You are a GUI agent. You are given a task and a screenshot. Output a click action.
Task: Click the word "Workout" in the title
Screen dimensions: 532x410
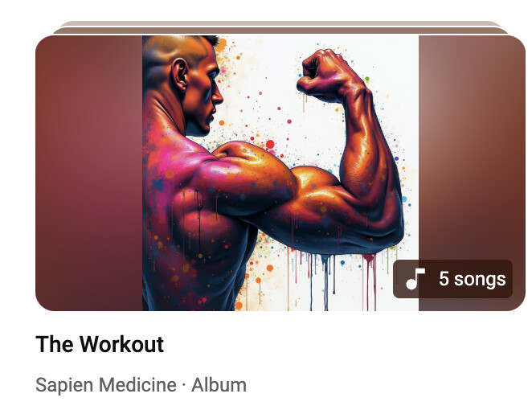(122, 344)
